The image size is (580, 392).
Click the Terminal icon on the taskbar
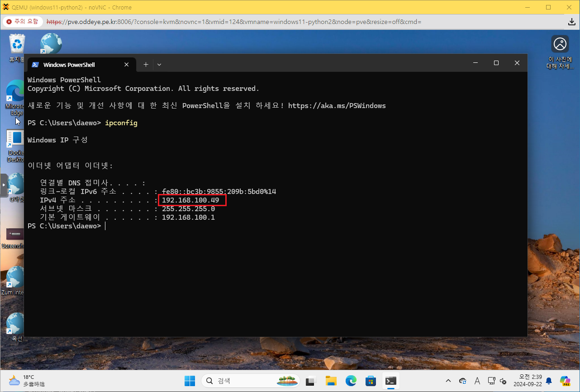(391, 381)
